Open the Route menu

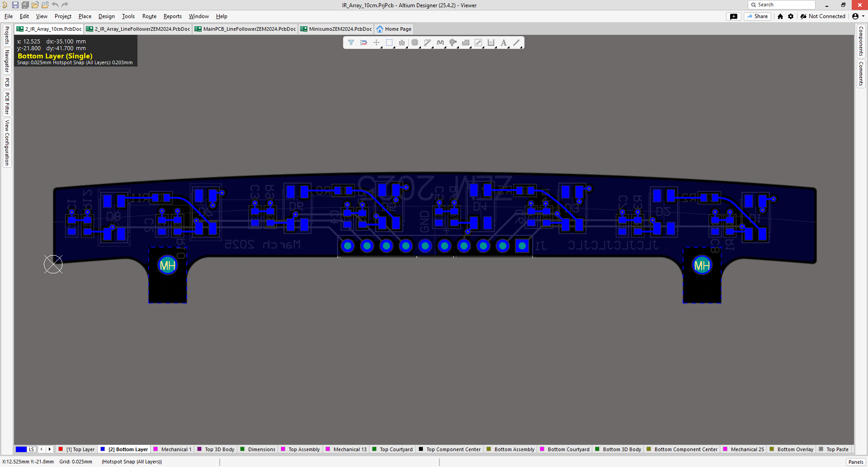pyautogui.click(x=149, y=16)
